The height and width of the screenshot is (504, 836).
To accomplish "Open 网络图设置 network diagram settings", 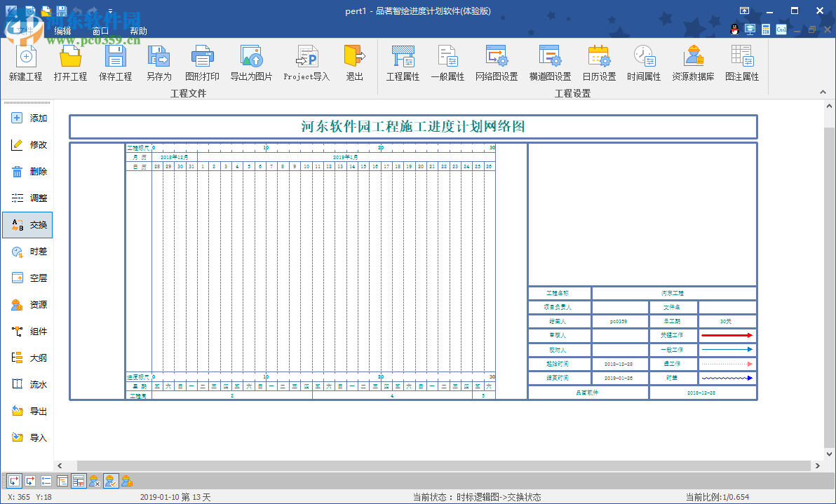I will click(x=497, y=63).
